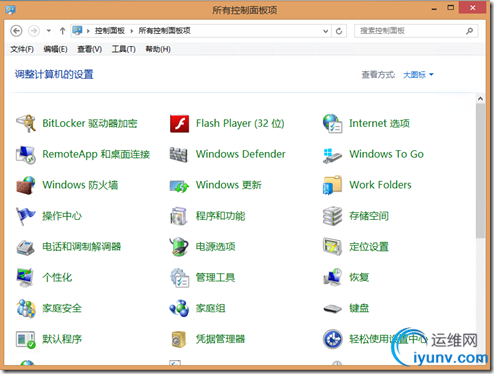Viewport: 494px width, 374px height.
Task: Click the 管理工具 text link
Action: pyautogui.click(x=215, y=278)
